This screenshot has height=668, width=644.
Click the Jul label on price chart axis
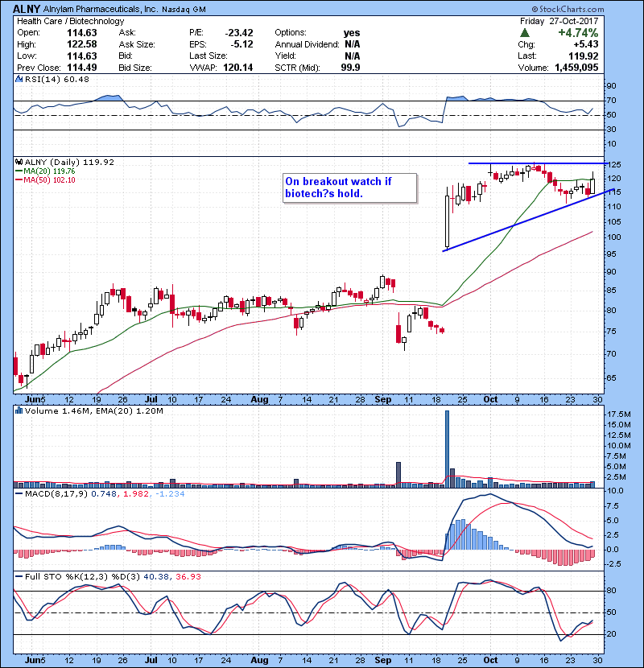[151, 399]
